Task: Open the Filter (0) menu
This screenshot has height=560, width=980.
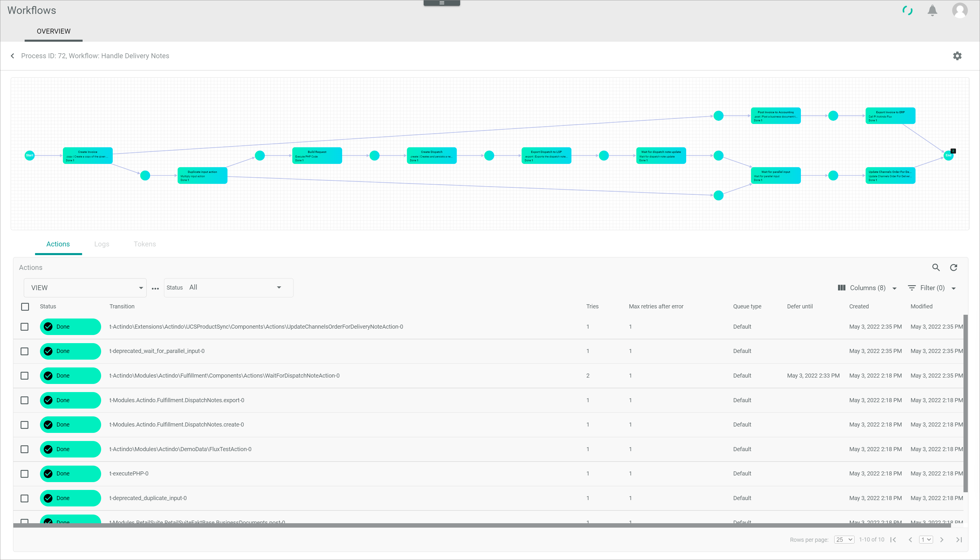Action: coord(932,288)
